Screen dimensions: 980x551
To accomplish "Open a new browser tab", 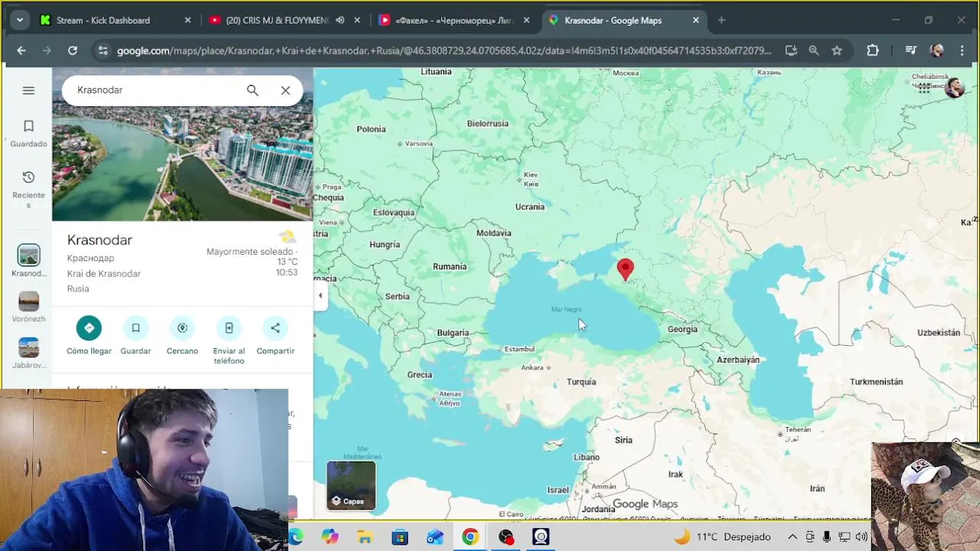I will tap(721, 20).
